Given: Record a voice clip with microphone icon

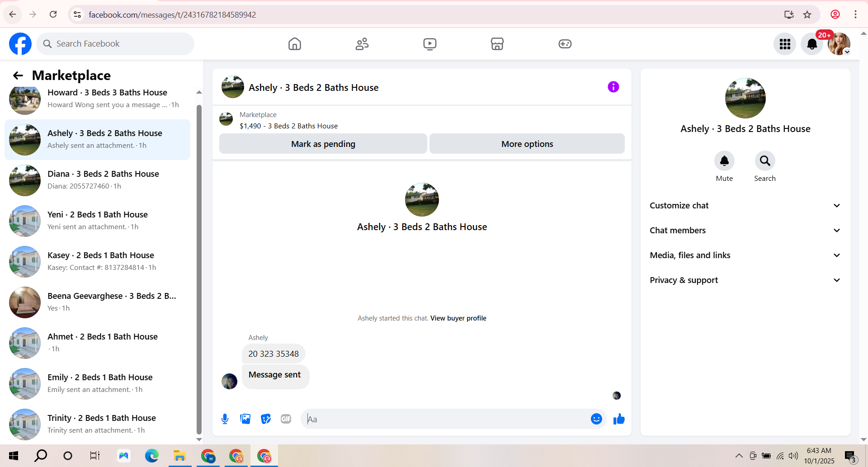Looking at the screenshot, I should (225, 419).
